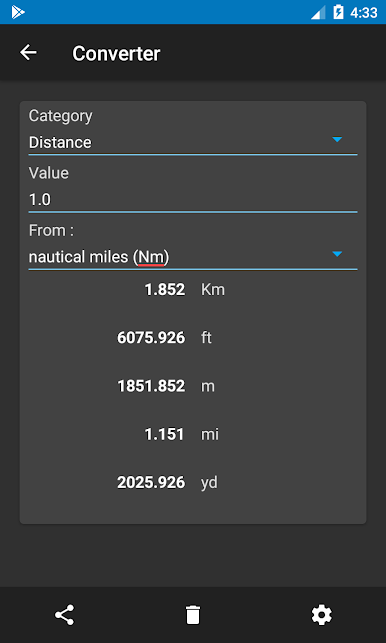Select the 1.852 Km result
386x643 pixels.
185,290
